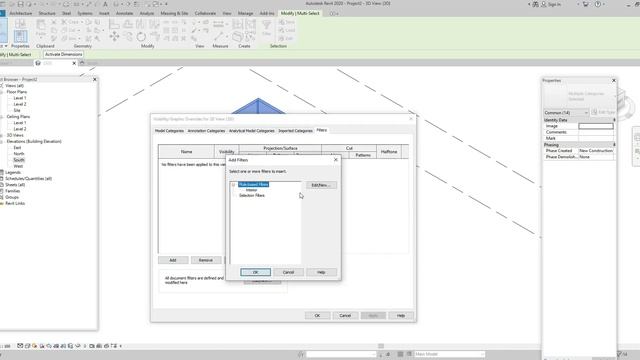
Task: Click the Comments field in Properties
Action: (x=596, y=132)
